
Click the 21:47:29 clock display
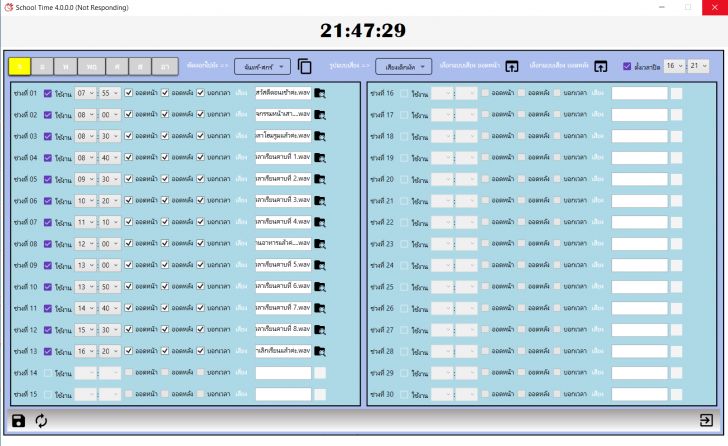[x=363, y=31]
